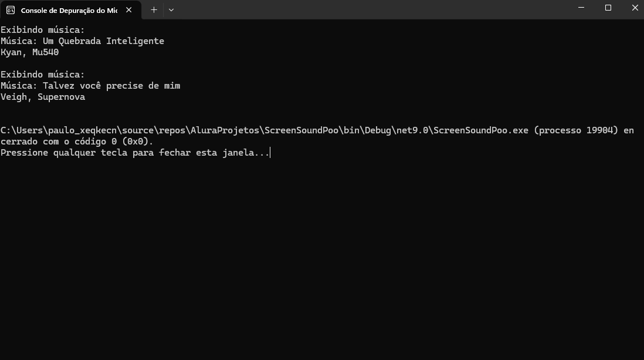Click the "Kyan, Mu540" artist line
This screenshot has width=644, height=360.
pyautogui.click(x=29, y=52)
